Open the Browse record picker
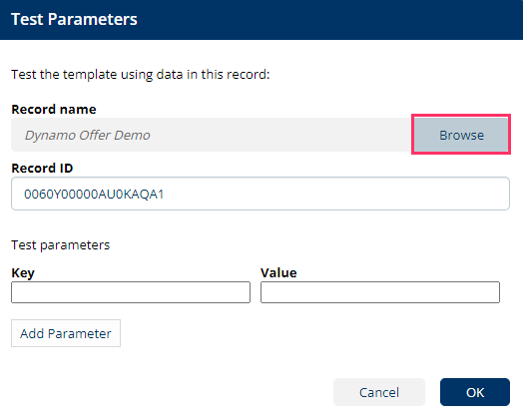The width and height of the screenshot is (523, 420). click(x=461, y=135)
